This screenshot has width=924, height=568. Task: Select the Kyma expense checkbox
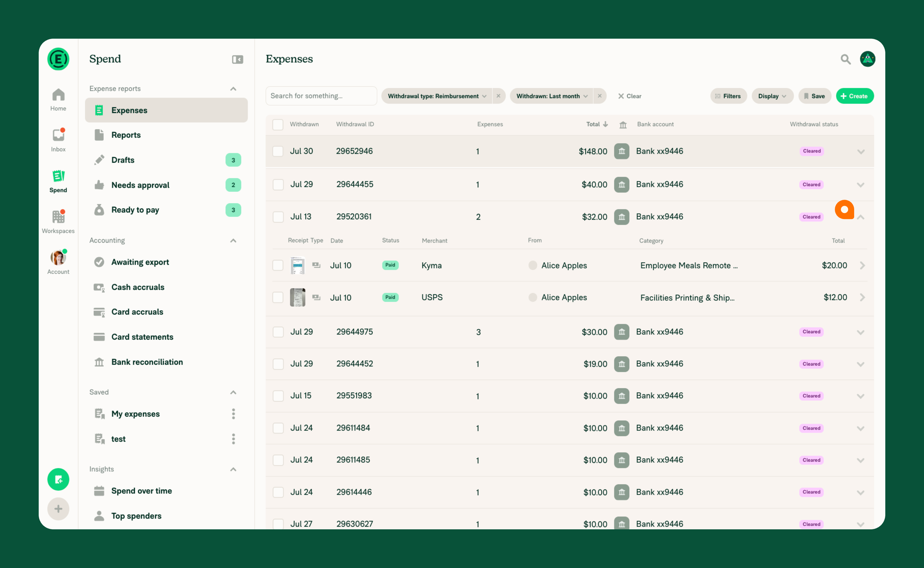coord(278,265)
